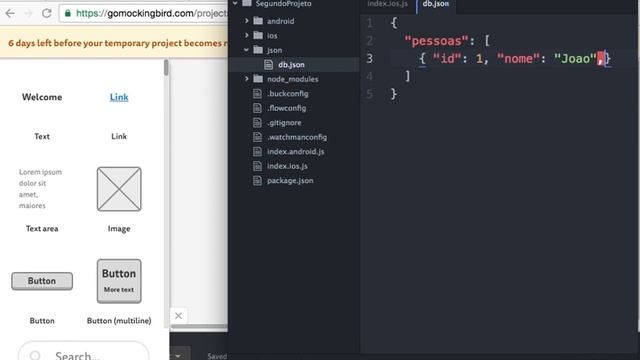
Task: Reload the gomockingbird page
Action: click(47, 13)
